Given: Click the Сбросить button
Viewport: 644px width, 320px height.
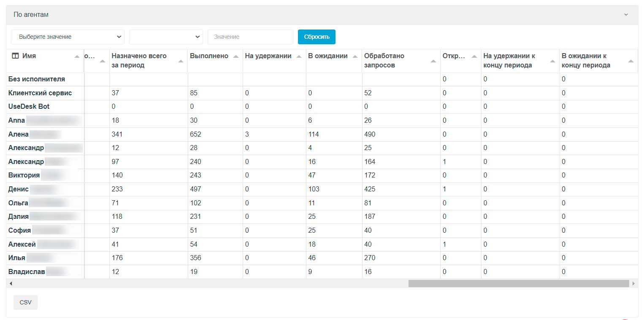Looking at the screenshot, I should click(x=317, y=37).
